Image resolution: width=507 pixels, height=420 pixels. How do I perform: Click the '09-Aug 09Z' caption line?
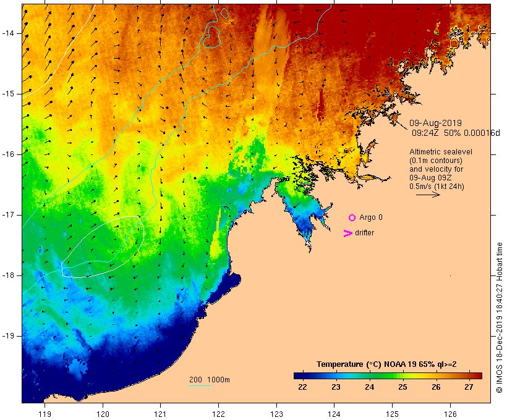coord(430,178)
